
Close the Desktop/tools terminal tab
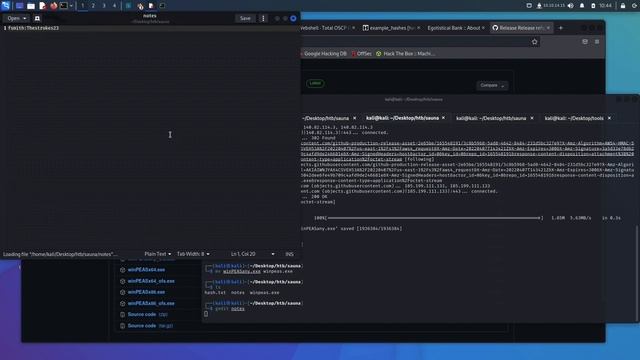click(610, 118)
